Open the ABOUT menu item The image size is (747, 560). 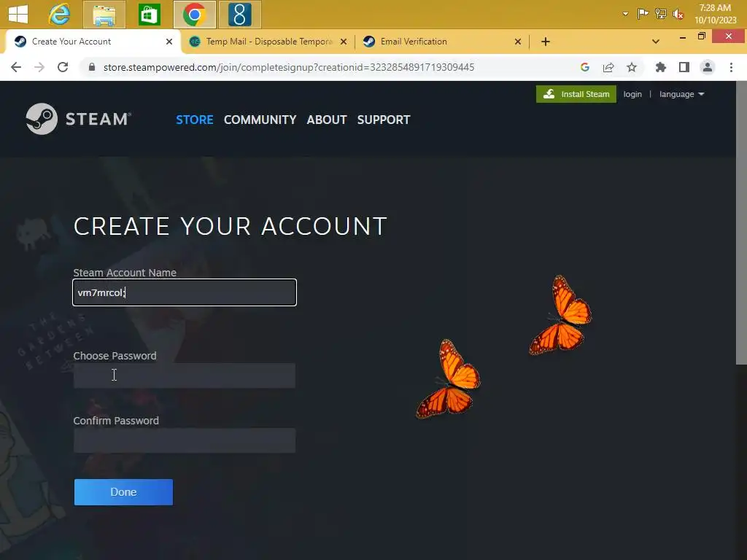click(326, 120)
